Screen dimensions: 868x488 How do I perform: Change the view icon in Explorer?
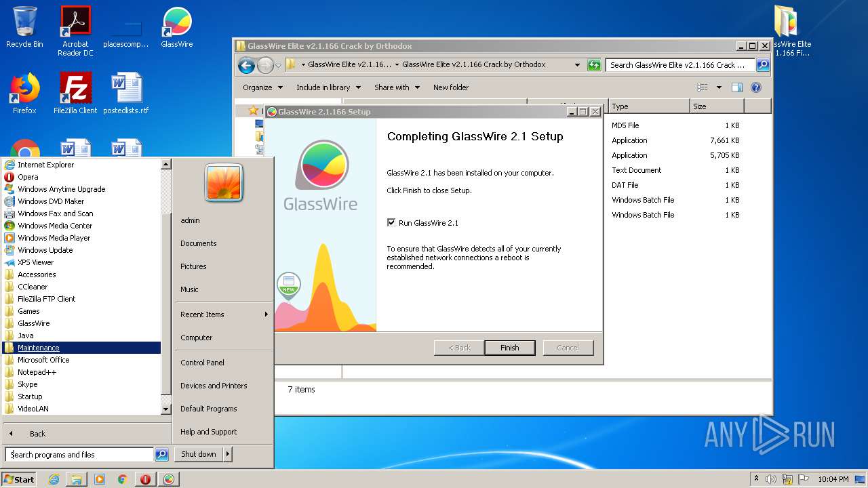coord(703,87)
